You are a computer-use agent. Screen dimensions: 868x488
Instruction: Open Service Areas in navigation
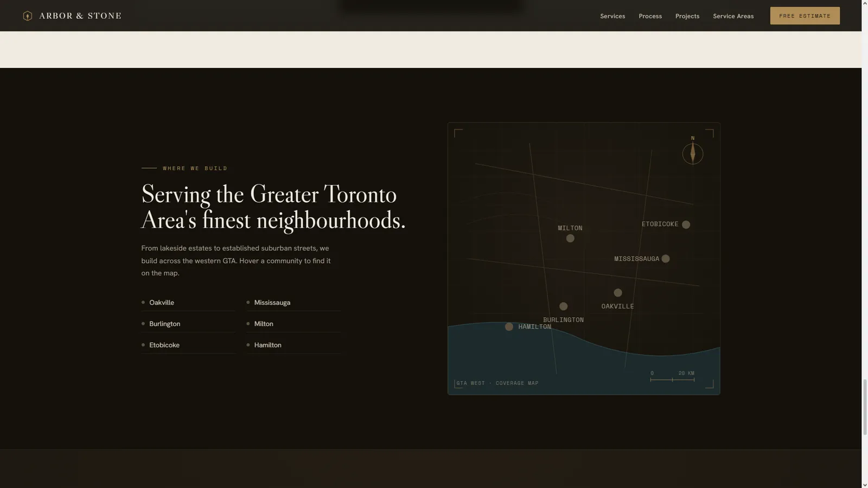tap(733, 16)
